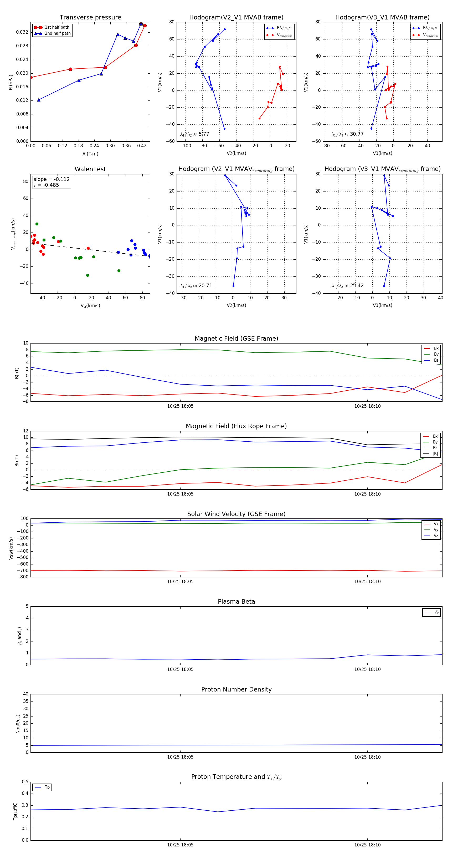This screenshot has width=473, height=868.
Task: Select the Vx legend entry
Action: tap(431, 524)
